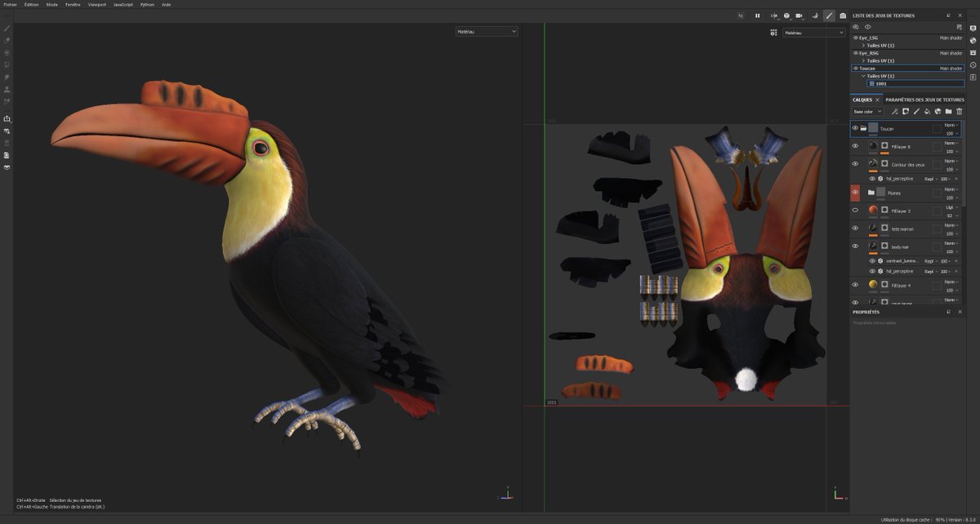Open Display Settings icon in right dock
The image size is (980, 524).
(x=973, y=28)
